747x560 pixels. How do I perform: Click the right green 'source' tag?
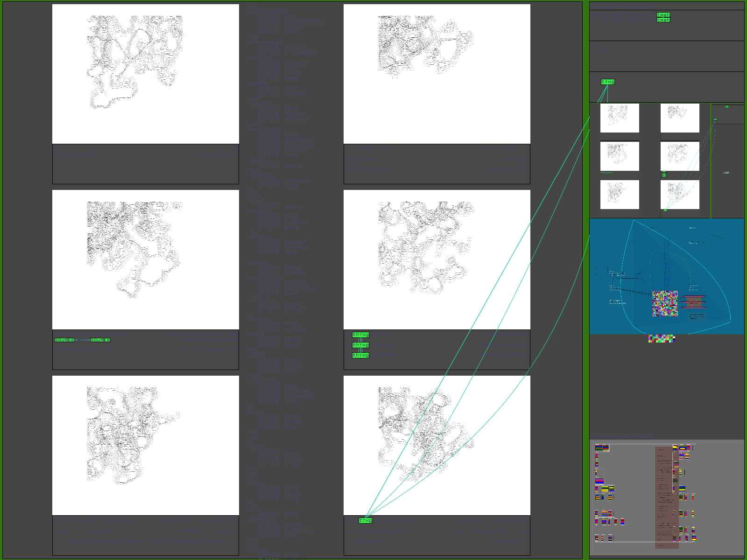pyautogui.click(x=100, y=340)
